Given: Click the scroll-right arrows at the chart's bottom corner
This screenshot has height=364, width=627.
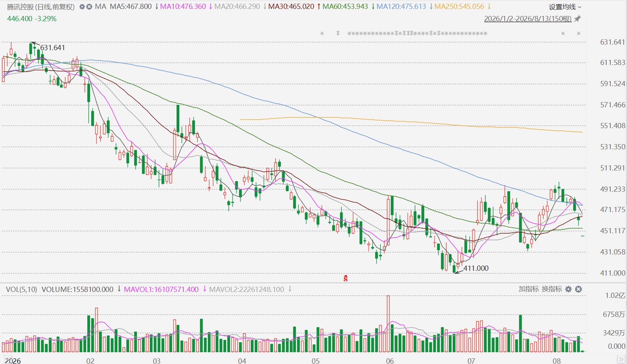Looking at the screenshot, I should coord(621,359).
